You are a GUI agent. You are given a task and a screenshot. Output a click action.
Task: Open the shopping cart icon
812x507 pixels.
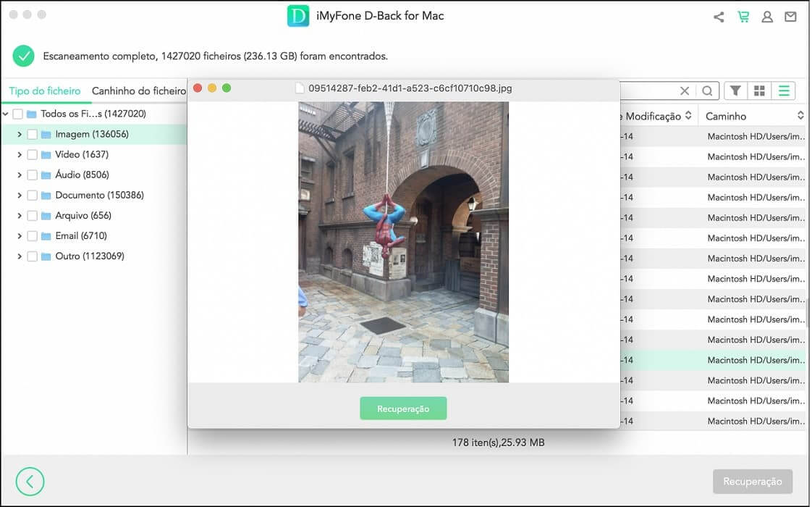point(743,17)
